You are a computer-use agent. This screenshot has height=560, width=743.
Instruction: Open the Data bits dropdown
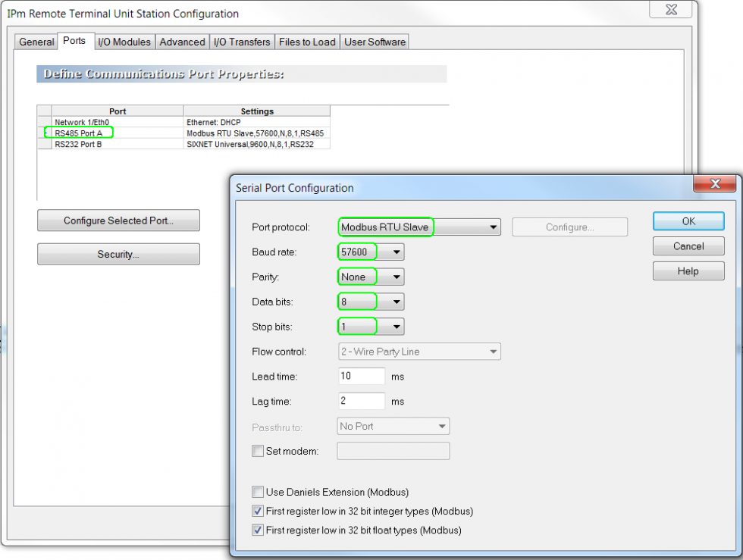pyautogui.click(x=396, y=302)
